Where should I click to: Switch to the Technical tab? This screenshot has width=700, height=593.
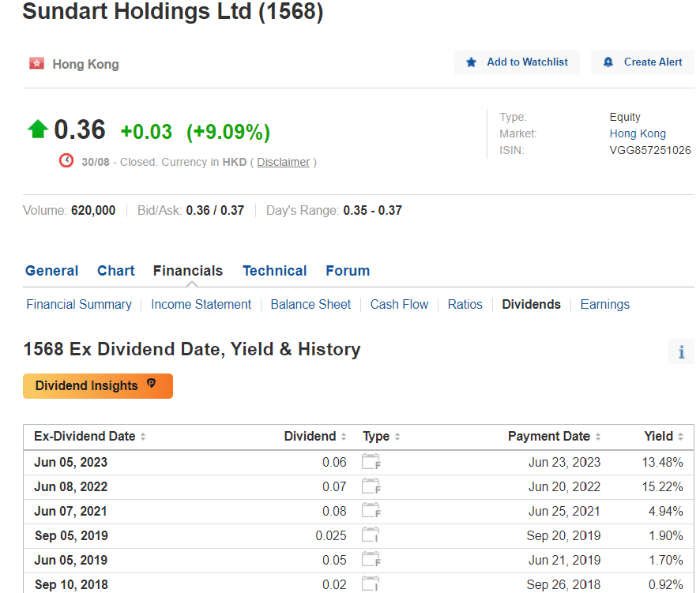tap(274, 270)
